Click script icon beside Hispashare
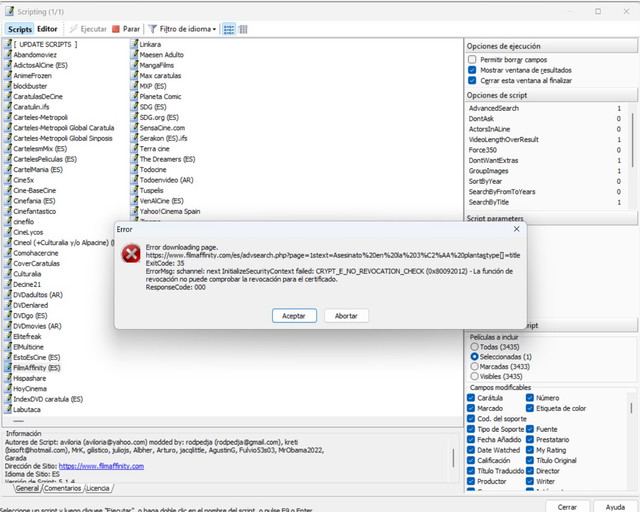The width and height of the screenshot is (640, 512). click(x=8, y=378)
